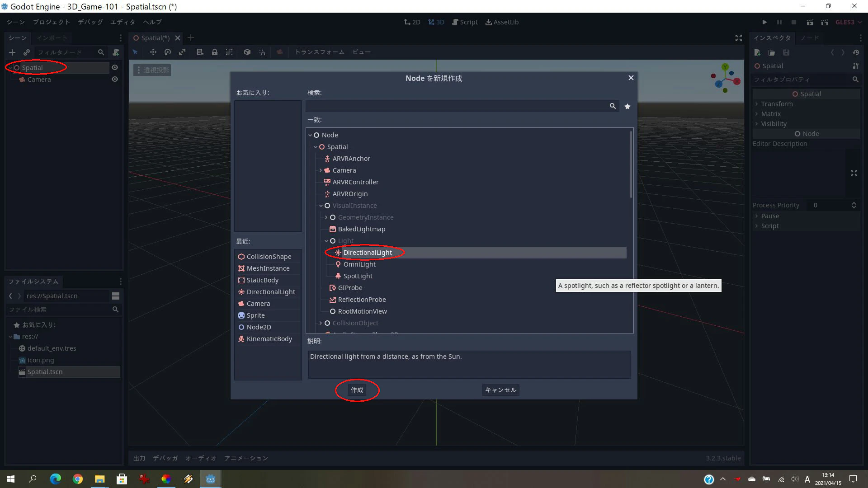Click the search magnifier in Create Node dialog
This screenshot has height=488, width=868.
tap(613, 106)
